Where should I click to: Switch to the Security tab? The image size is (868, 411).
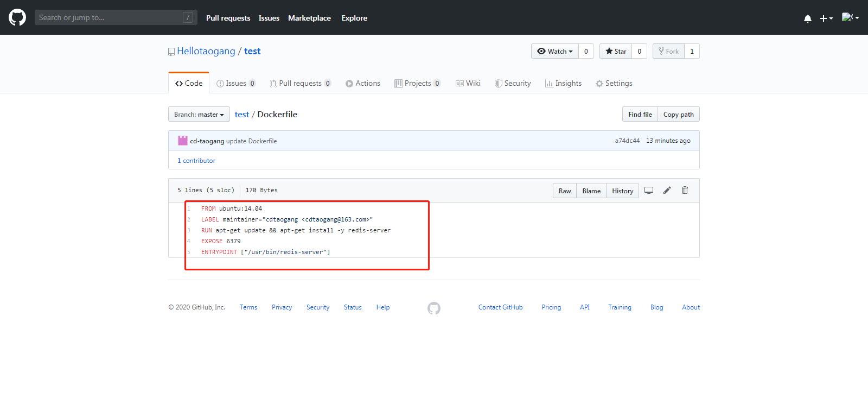click(x=513, y=83)
